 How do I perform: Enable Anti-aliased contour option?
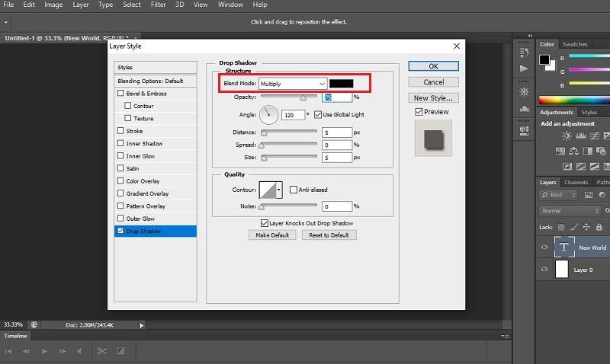[x=294, y=190]
